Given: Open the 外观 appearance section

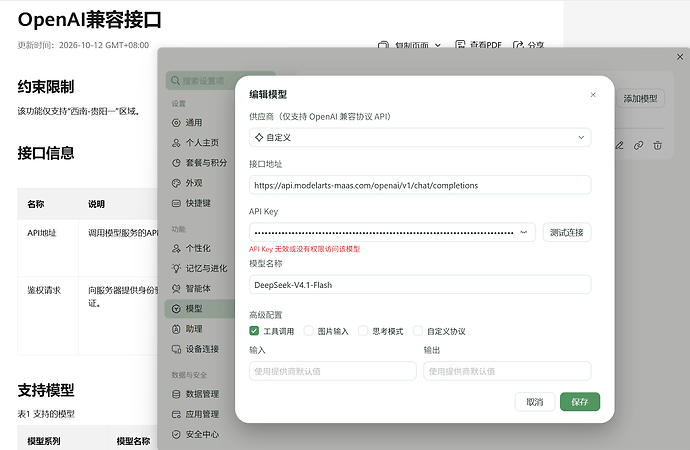Looking at the screenshot, I should [x=194, y=183].
